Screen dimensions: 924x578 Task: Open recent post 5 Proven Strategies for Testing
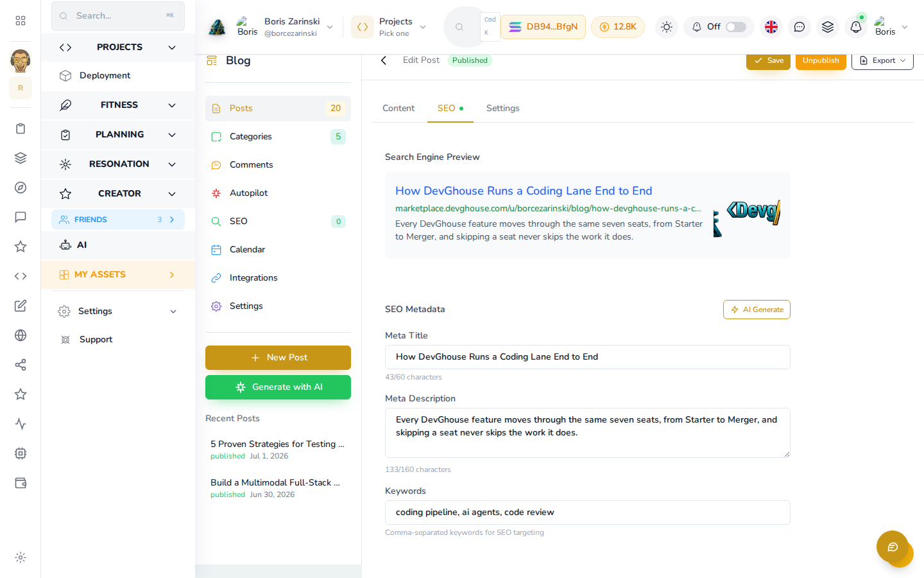[278, 450]
